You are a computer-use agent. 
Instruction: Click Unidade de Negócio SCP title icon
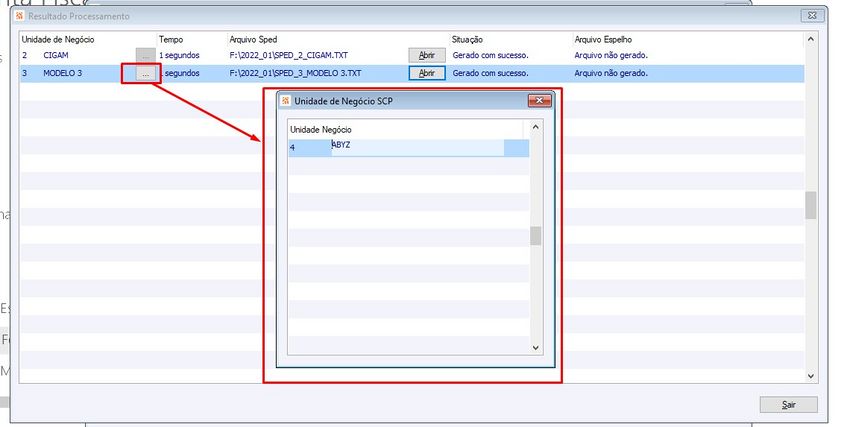(286, 101)
